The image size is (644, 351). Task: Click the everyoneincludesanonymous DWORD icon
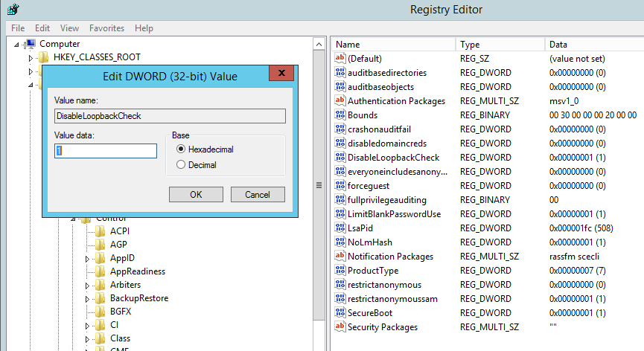(x=339, y=171)
